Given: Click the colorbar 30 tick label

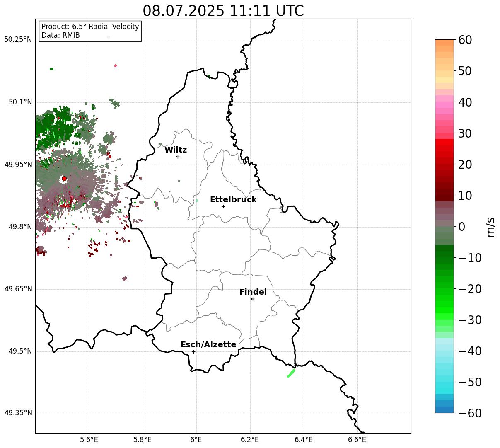Looking at the screenshot, I should 465,133.
